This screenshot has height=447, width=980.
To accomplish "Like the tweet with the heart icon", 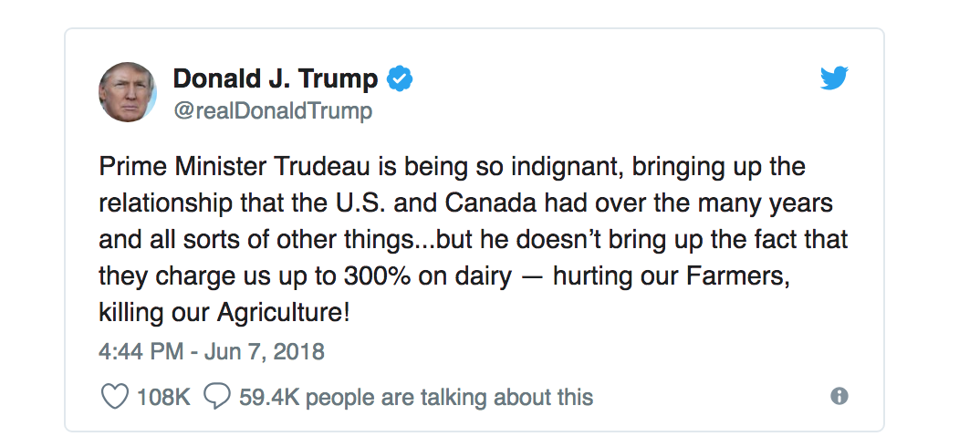I will (112, 397).
